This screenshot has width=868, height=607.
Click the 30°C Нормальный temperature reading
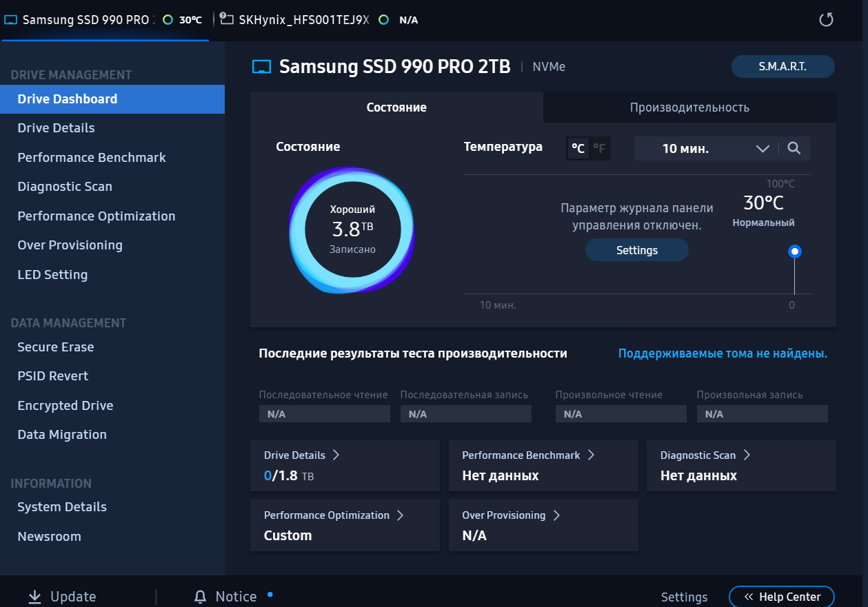763,211
